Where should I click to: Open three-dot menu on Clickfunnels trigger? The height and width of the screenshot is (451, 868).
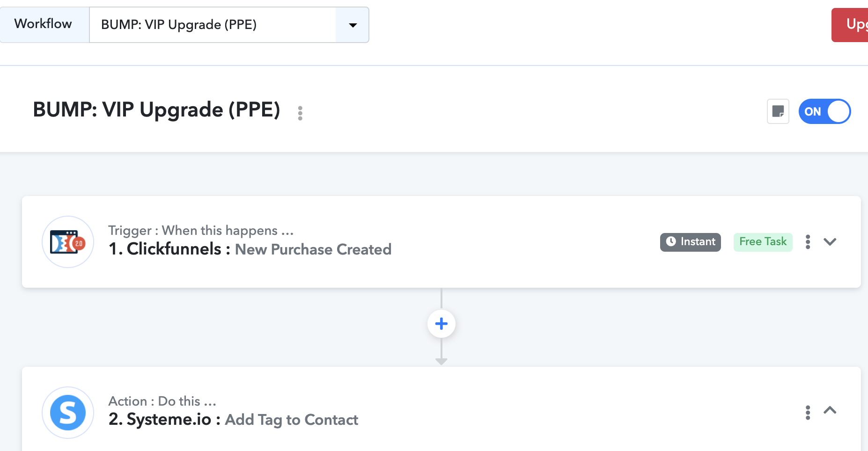pyautogui.click(x=808, y=242)
